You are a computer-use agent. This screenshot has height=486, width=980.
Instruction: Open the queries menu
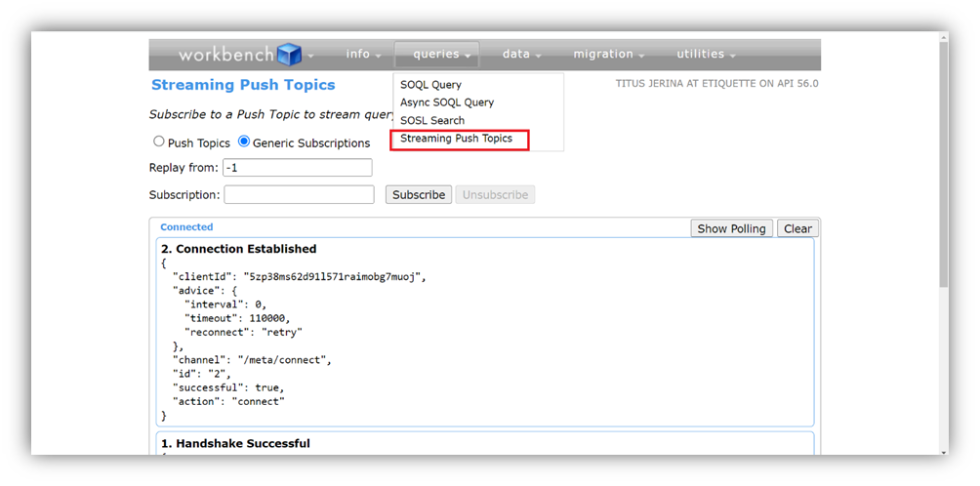(x=436, y=55)
